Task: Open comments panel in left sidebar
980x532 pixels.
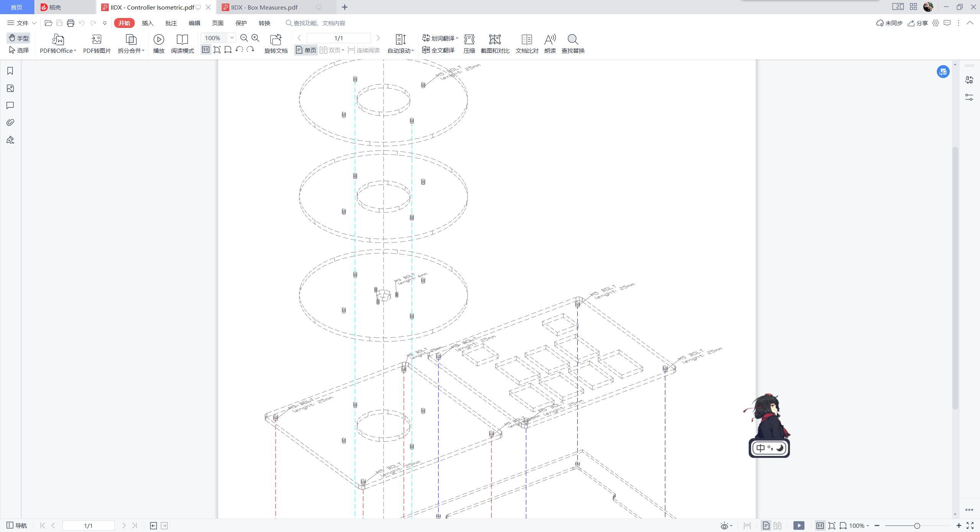Action: 10,105
